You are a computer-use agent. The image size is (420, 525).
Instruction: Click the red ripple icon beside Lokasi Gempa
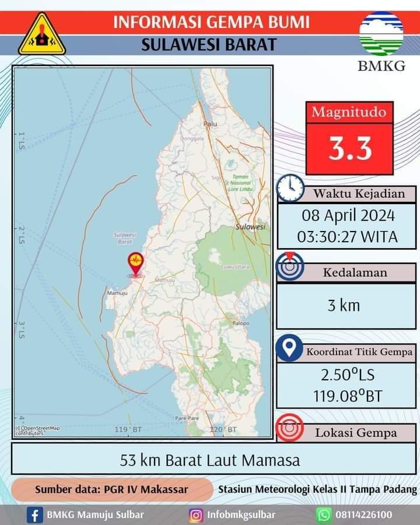pyautogui.click(x=290, y=428)
